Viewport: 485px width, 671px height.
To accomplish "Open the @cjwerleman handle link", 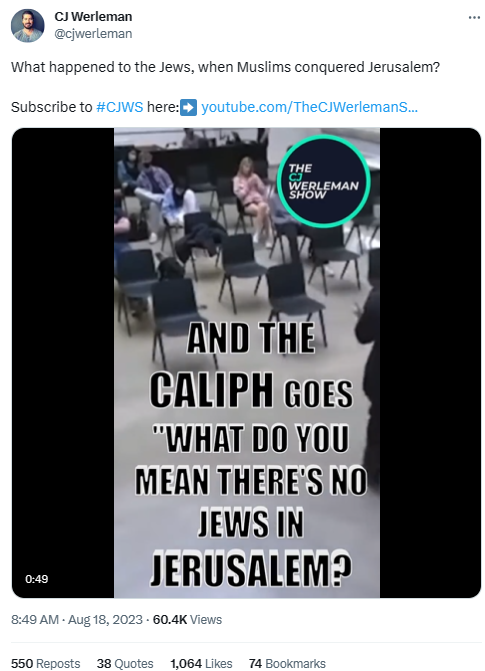I will (x=93, y=34).
